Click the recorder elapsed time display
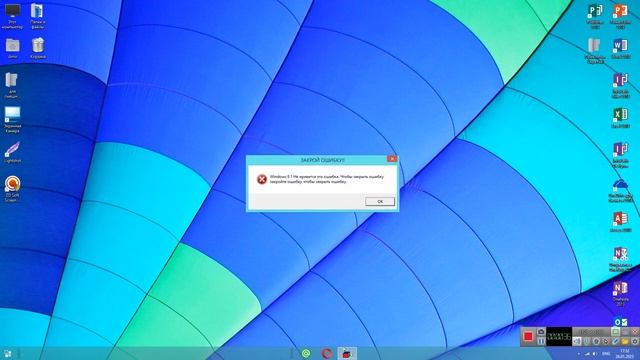The width and height of the screenshot is (640, 360). [559, 337]
